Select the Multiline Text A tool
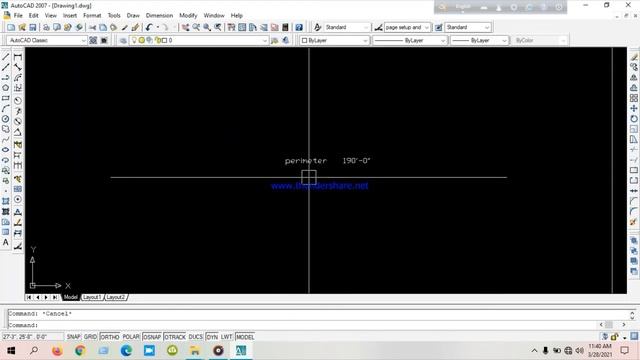Viewport: 640px width, 360px height. coord(6,242)
